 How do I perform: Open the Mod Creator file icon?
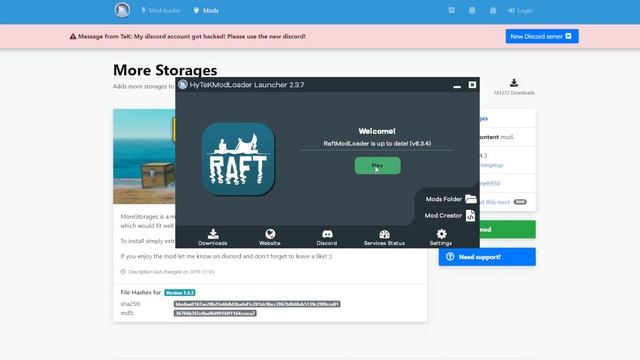point(470,216)
